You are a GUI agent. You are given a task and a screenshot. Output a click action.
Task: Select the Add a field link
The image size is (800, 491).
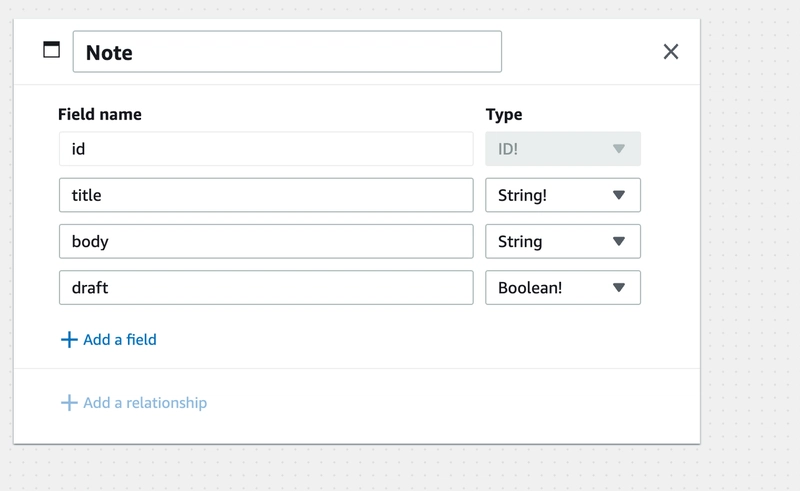109,340
